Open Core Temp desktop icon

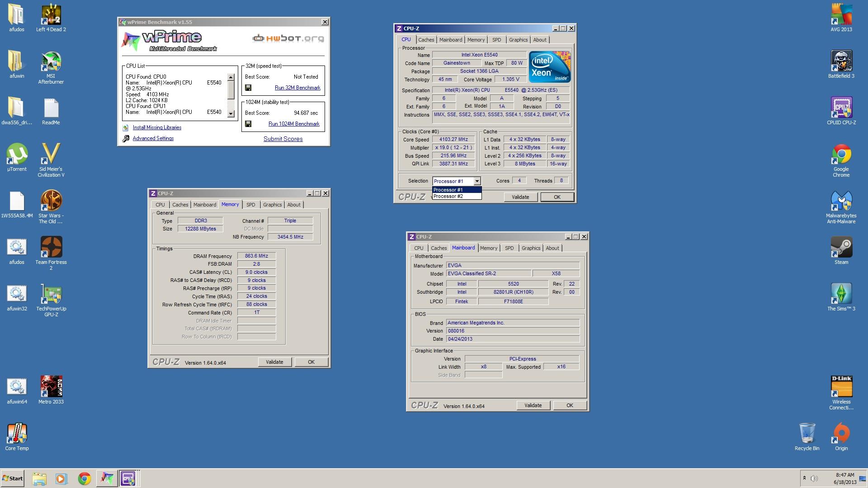click(17, 436)
